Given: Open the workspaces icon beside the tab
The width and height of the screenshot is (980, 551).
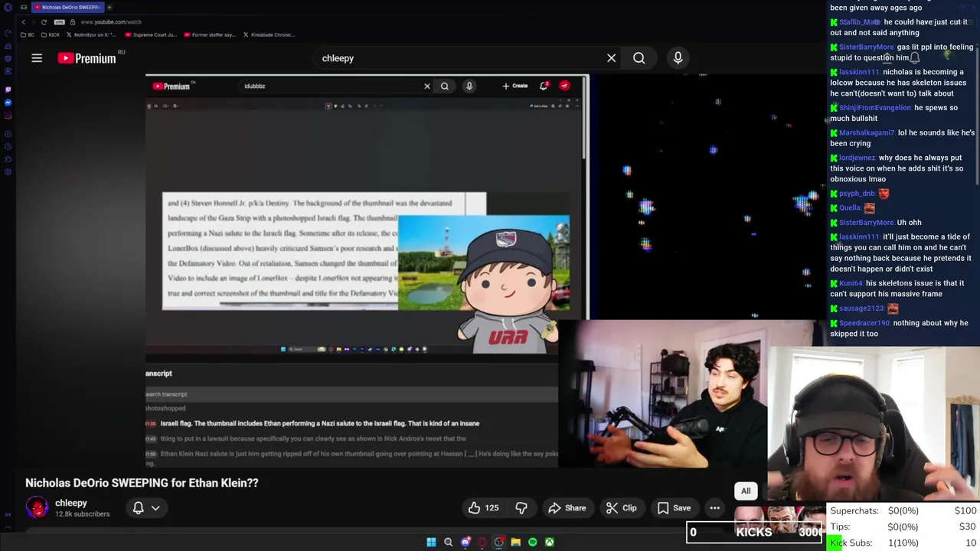Looking at the screenshot, I should click(24, 7).
